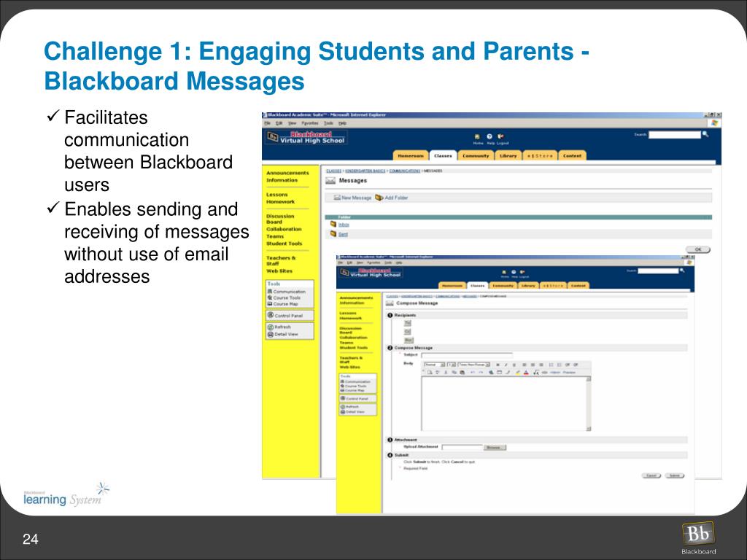The height and width of the screenshot is (560, 747).
Task: Click search magnifier icon in Messages window
Action: click(x=705, y=134)
